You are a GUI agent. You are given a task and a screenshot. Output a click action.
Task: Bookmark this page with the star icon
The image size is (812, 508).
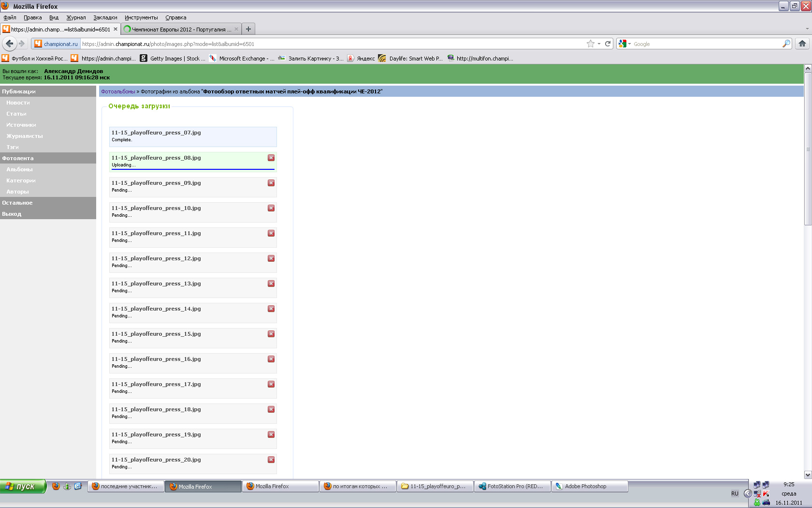coord(591,44)
